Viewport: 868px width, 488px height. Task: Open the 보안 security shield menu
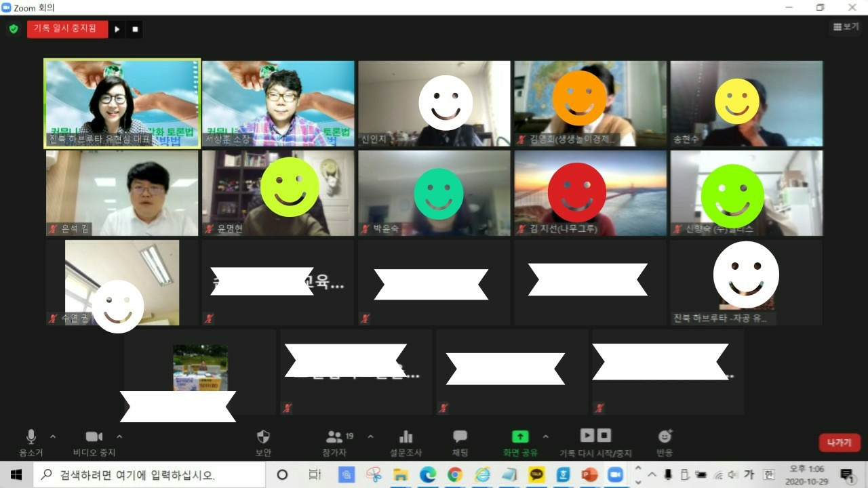pos(263,443)
